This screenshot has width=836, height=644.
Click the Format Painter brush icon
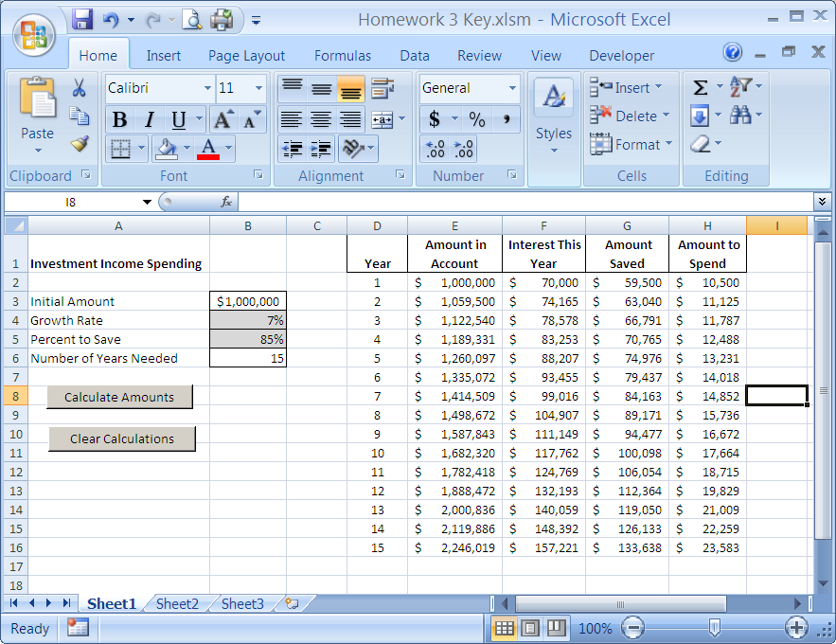[80, 143]
